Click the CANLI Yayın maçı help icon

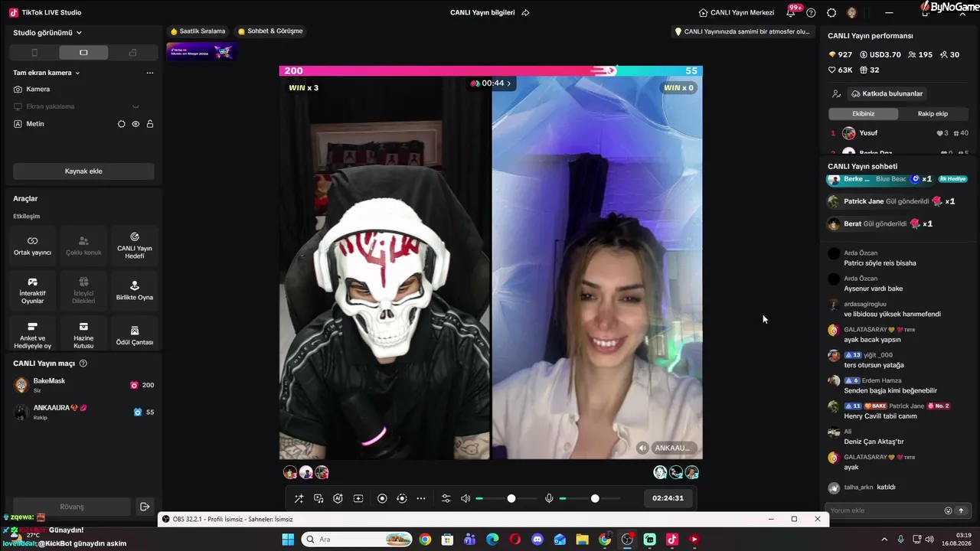pyautogui.click(x=83, y=364)
